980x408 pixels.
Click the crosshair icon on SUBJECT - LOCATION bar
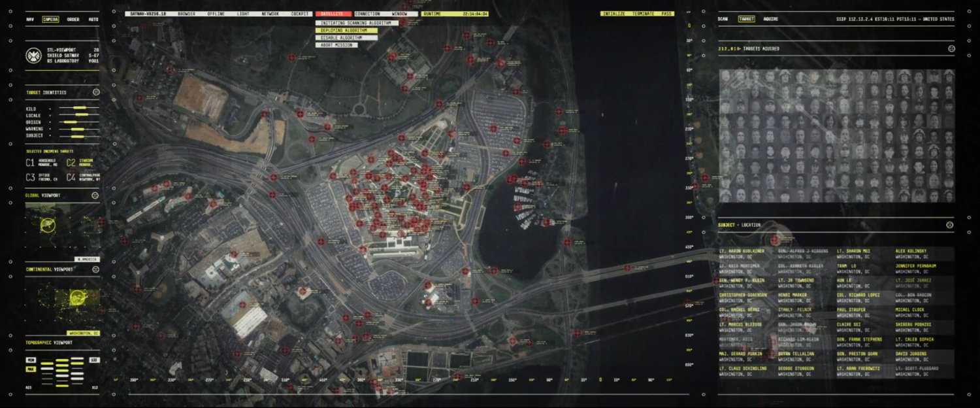(949, 225)
